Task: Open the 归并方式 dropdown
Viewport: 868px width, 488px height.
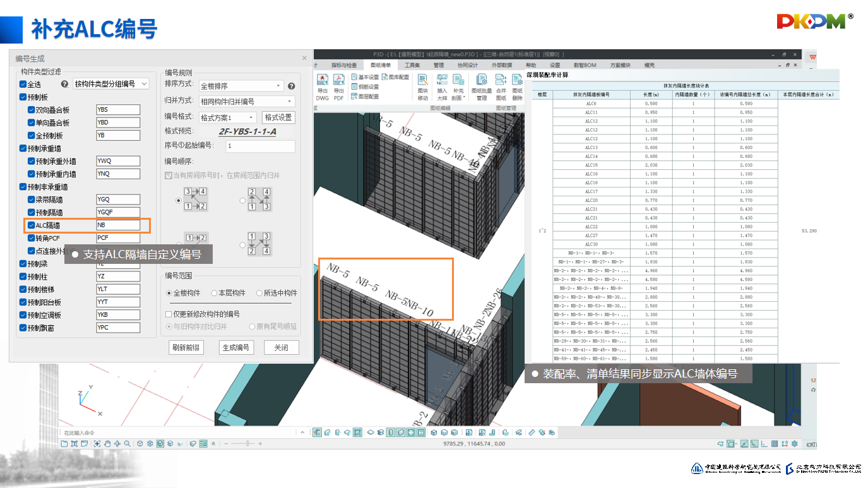Action: pos(246,101)
